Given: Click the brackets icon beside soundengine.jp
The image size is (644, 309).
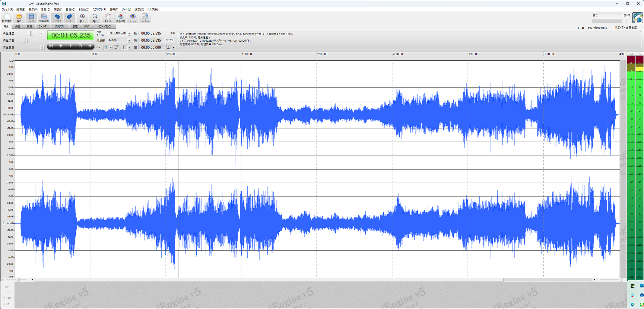Looking at the screenshot, I should [583, 28].
